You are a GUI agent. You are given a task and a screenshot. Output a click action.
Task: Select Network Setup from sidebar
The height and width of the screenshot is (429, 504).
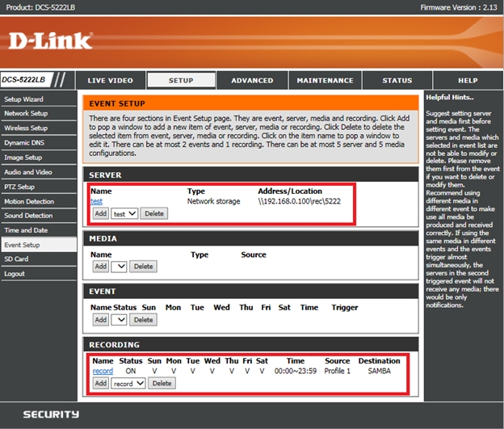[26, 113]
